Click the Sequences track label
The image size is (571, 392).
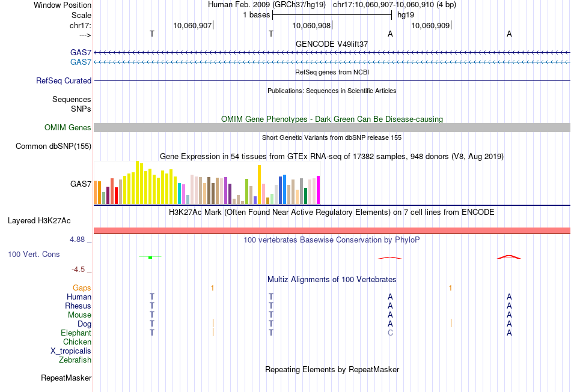(x=72, y=99)
